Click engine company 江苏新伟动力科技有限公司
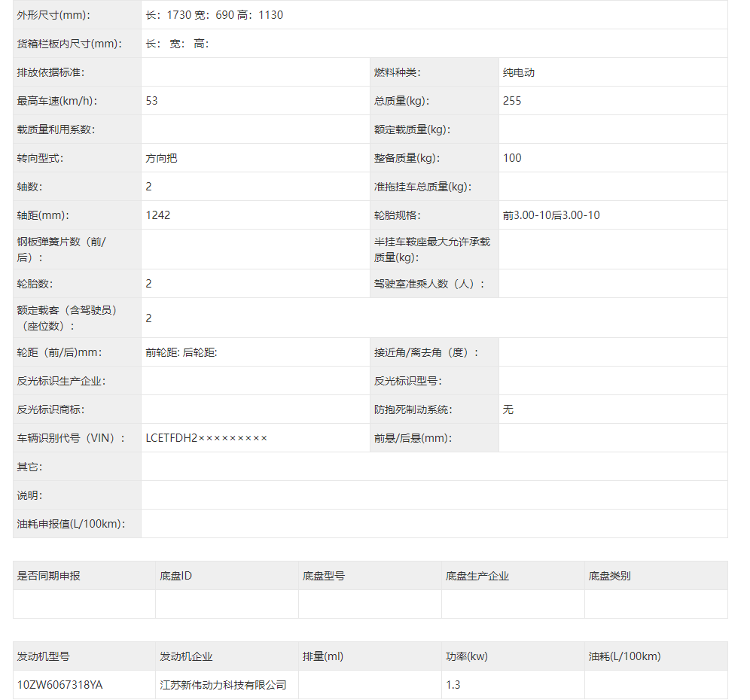Viewport: 750px width, 700px height. (x=223, y=685)
